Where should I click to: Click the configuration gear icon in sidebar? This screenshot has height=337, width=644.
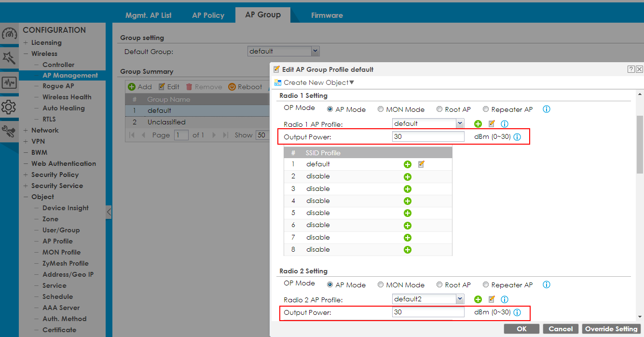pos(9,107)
